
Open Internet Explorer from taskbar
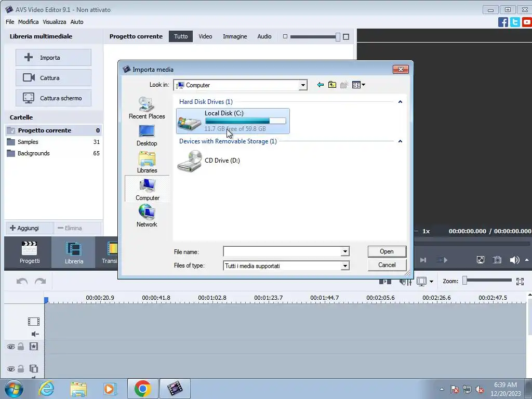46,389
